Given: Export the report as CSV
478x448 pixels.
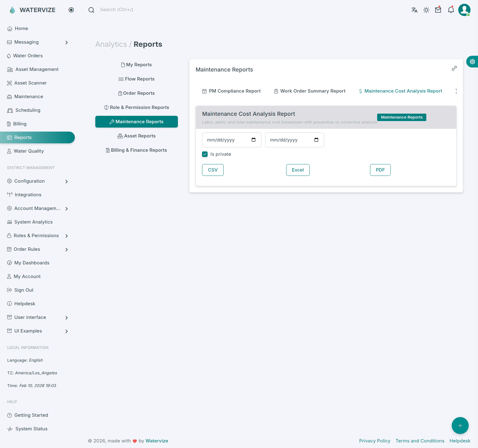Looking at the screenshot, I should 213,170.
